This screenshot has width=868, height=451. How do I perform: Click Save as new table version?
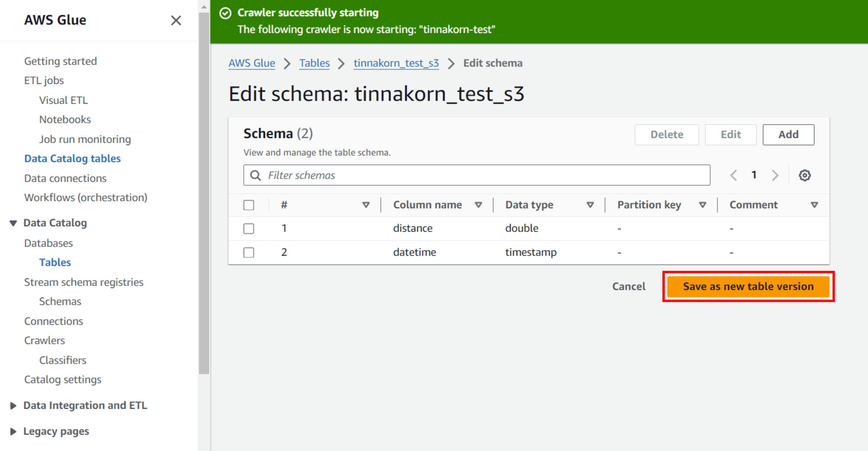(x=748, y=287)
